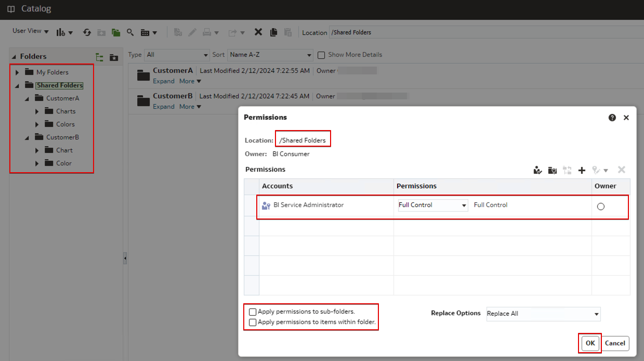Check Apply permissions to items within folder
The height and width of the screenshot is (361, 644).
tap(253, 323)
